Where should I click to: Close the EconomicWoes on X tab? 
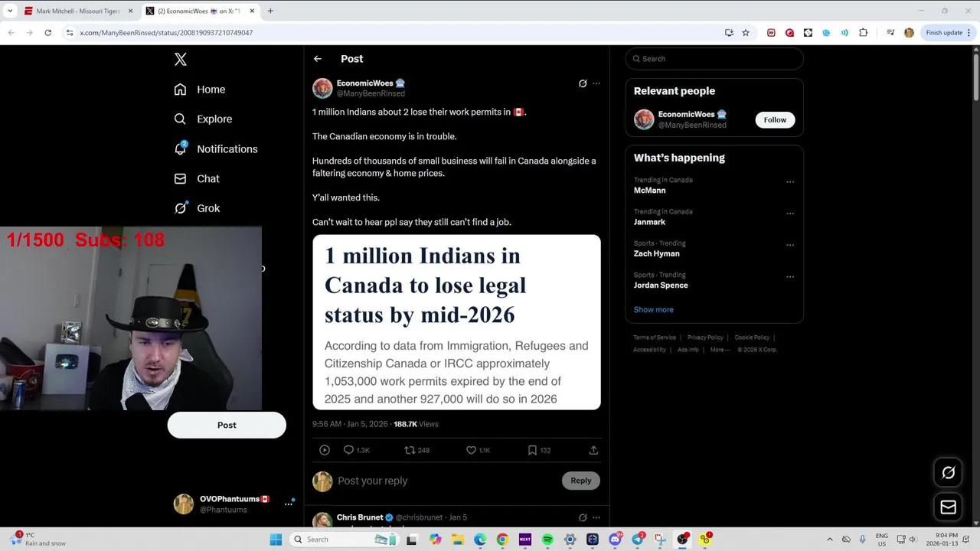pyautogui.click(x=252, y=11)
